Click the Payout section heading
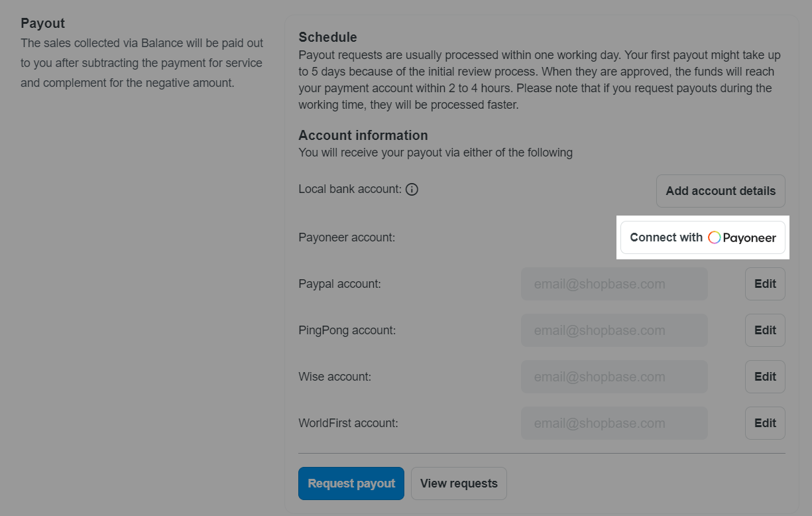 42,23
